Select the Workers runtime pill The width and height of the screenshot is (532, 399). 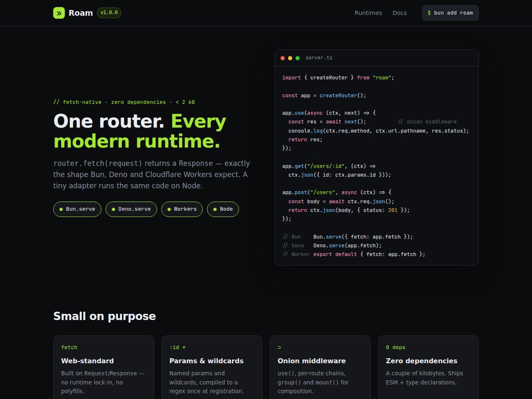(x=182, y=209)
